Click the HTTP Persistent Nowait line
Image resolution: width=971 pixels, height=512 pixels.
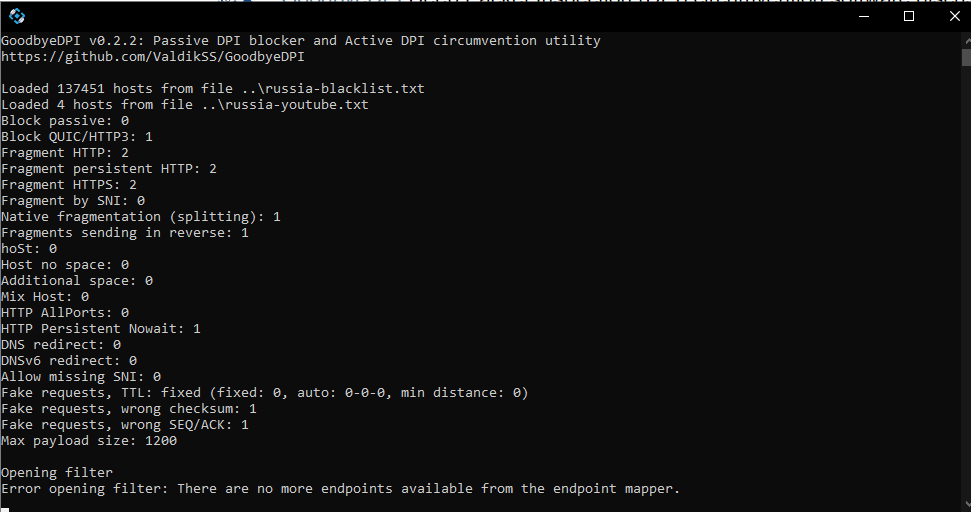(101, 329)
